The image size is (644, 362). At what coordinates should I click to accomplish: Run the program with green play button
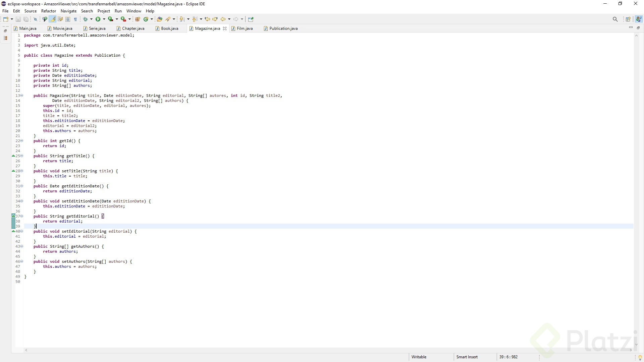(x=98, y=19)
